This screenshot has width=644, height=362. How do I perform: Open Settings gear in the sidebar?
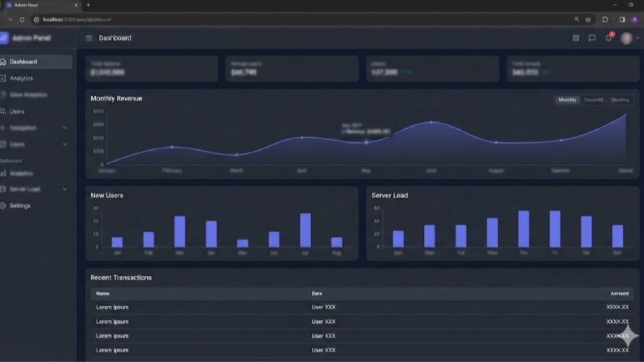pos(16,205)
